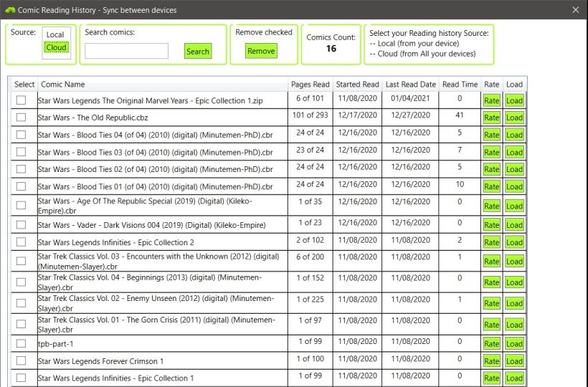
Task: Select Local as reading history source
Action: [x=55, y=34]
